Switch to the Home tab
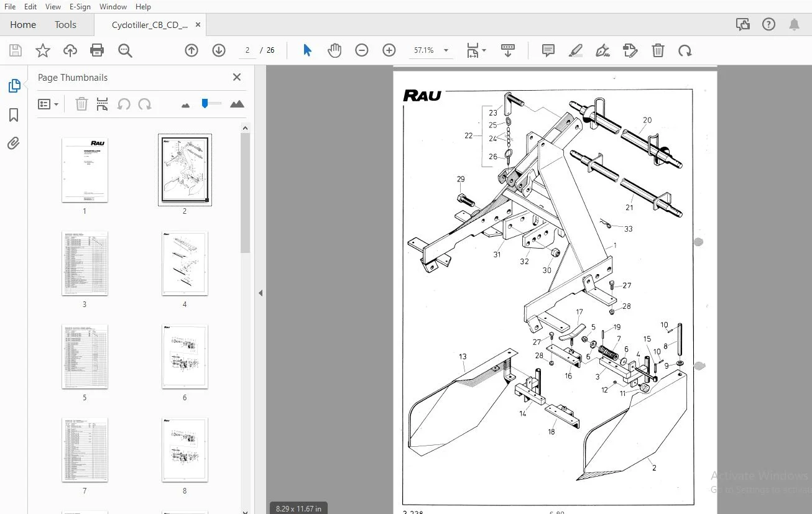 tap(23, 25)
